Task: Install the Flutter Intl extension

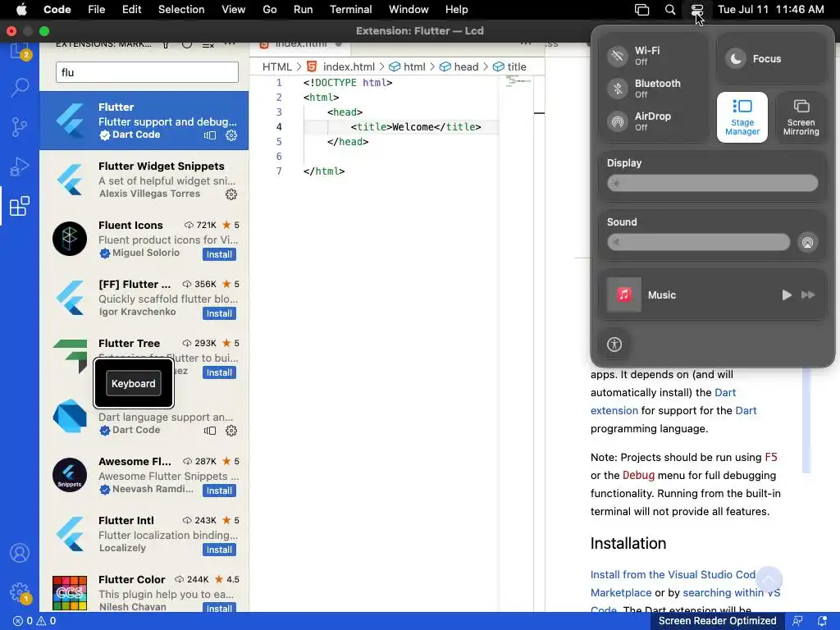Action: [x=219, y=550]
